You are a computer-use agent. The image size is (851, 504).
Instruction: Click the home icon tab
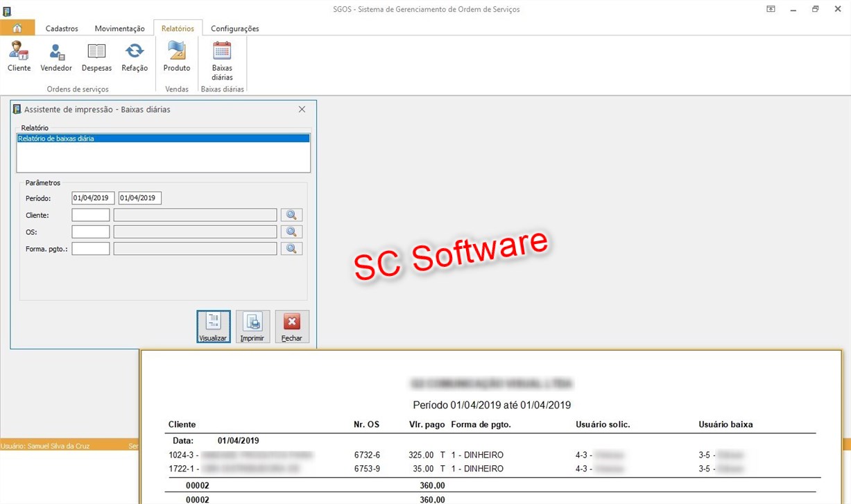17,28
